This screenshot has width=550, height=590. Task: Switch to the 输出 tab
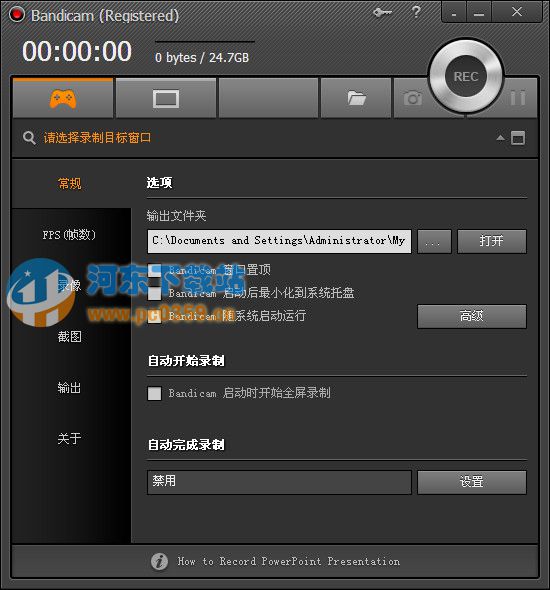click(69, 388)
